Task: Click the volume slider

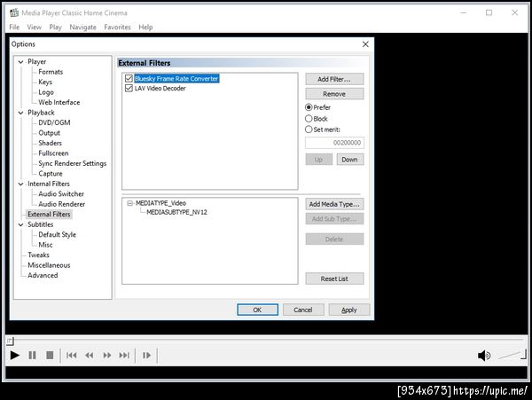Action: [x=512, y=356]
